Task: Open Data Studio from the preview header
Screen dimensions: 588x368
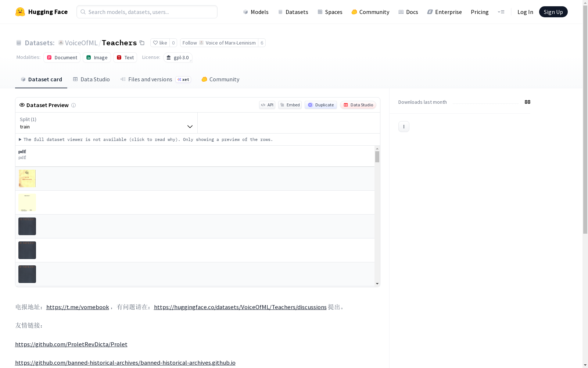Action: click(358, 105)
